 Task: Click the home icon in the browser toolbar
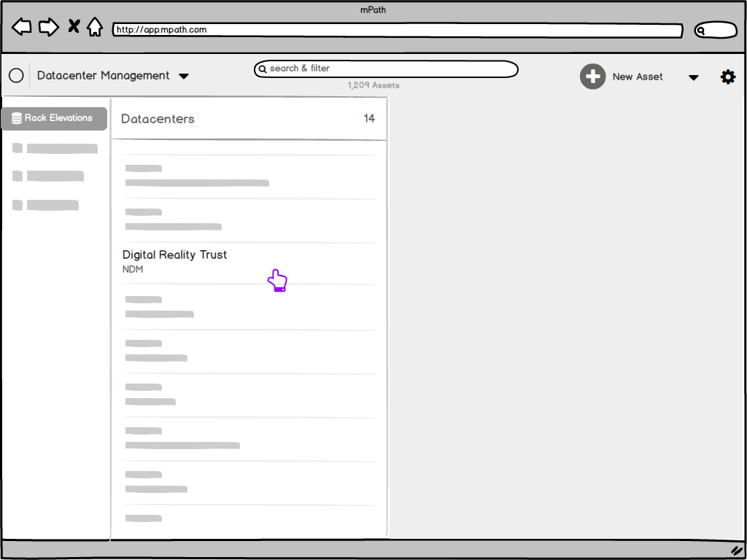96,26
